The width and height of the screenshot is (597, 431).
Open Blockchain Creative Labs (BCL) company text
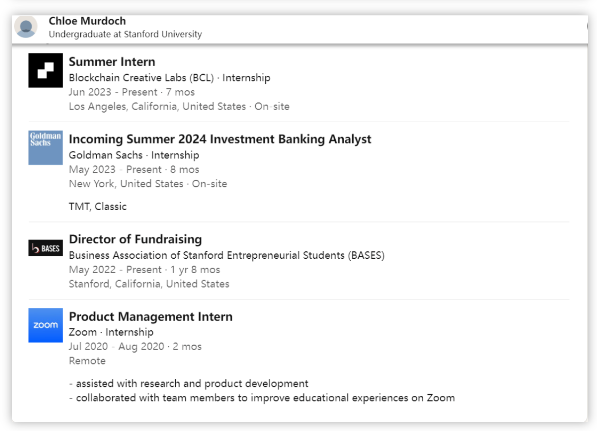click(x=141, y=78)
